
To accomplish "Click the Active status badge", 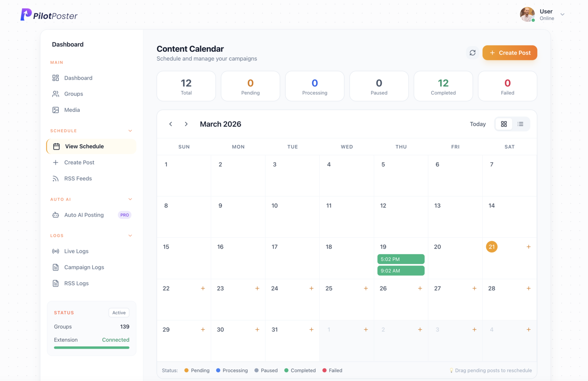I will (x=119, y=313).
